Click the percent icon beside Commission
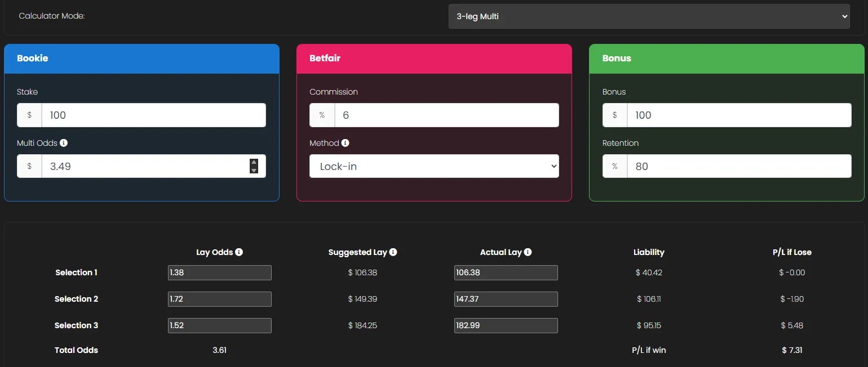868x367 pixels. tap(321, 115)
